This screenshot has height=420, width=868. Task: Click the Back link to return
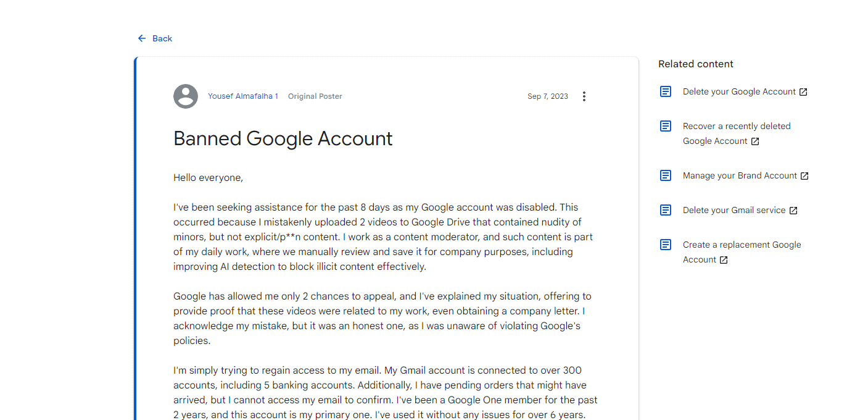click(162, 38)
